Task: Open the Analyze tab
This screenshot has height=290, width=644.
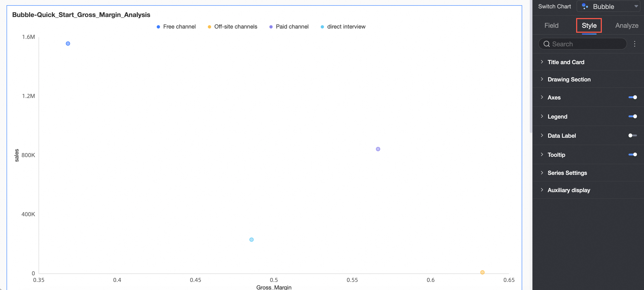Action: [x=627, y=25]
